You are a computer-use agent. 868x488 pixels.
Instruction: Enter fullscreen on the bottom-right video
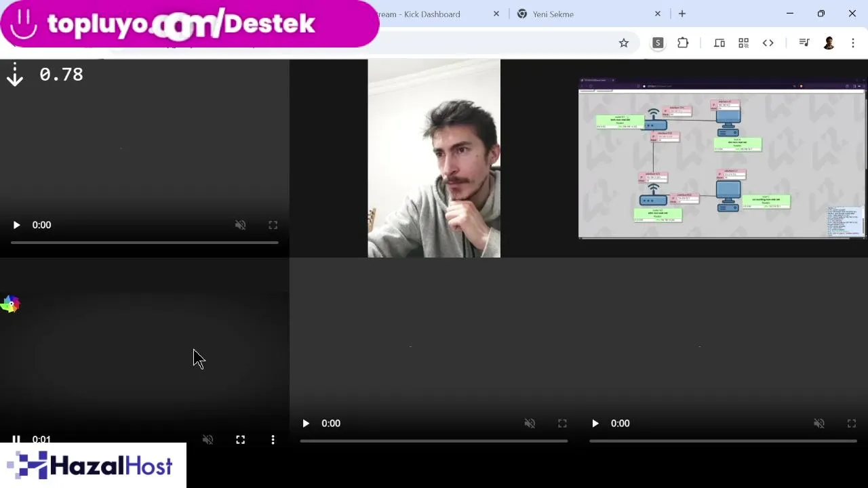[852, 424]
